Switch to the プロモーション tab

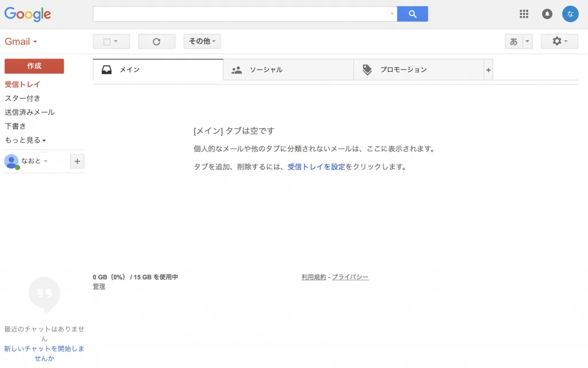(x=419, y=69)
